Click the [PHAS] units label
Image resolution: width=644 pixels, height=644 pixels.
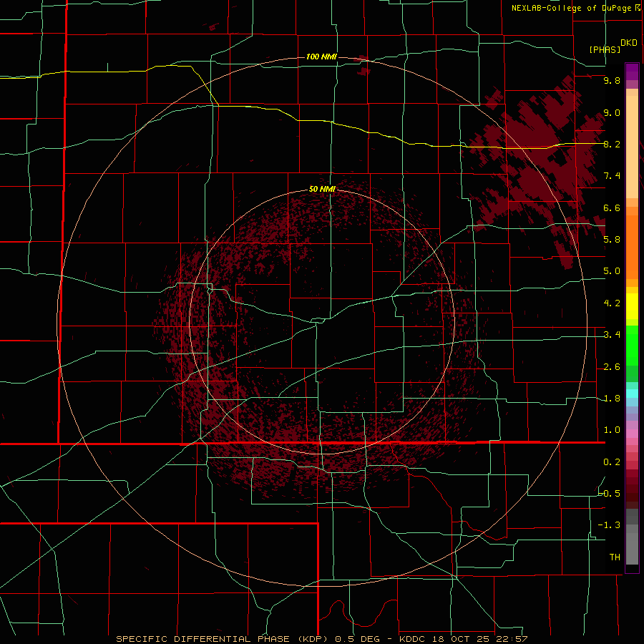click(x=605, y=49)
